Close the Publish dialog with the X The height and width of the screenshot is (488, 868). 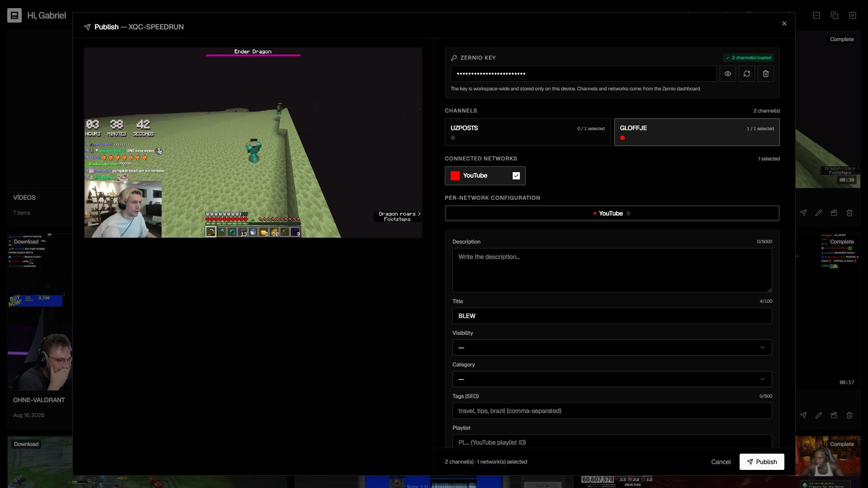(784, 23)
